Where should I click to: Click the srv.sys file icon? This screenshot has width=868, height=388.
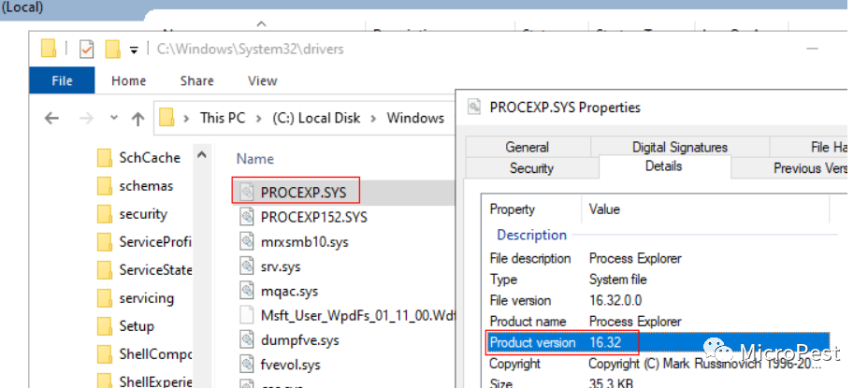(x=246, y=266)
